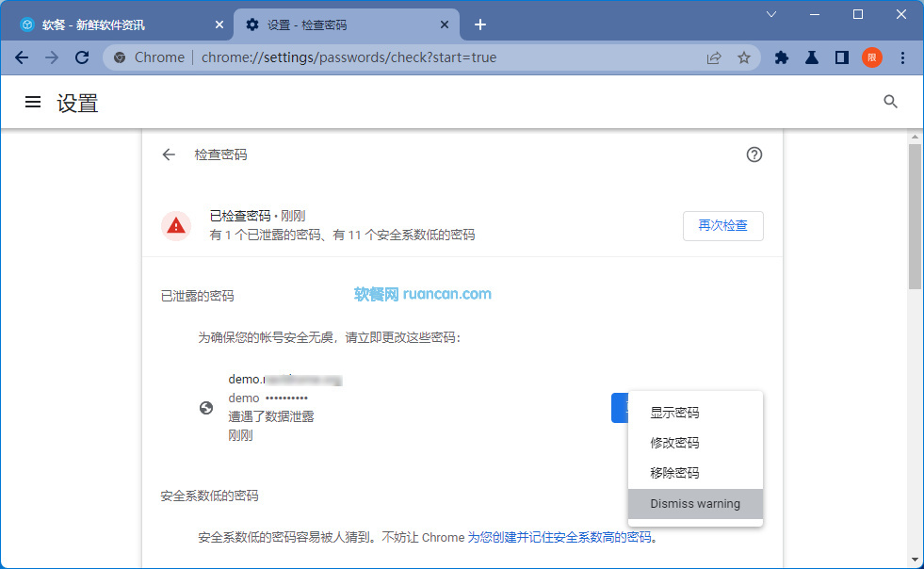The width and height of the screenshot is (924, 569).
Task: Open the tab search chevron dropdown
Action: (x=771, y=14)
